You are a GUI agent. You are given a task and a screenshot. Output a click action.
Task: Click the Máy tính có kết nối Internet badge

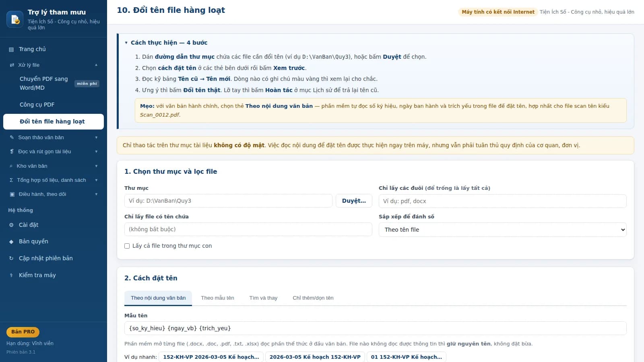click(x=498, y=12)
